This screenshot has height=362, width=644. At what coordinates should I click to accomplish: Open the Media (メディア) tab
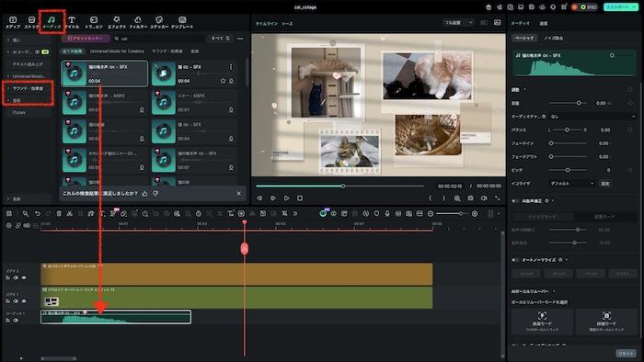point(13,22)
